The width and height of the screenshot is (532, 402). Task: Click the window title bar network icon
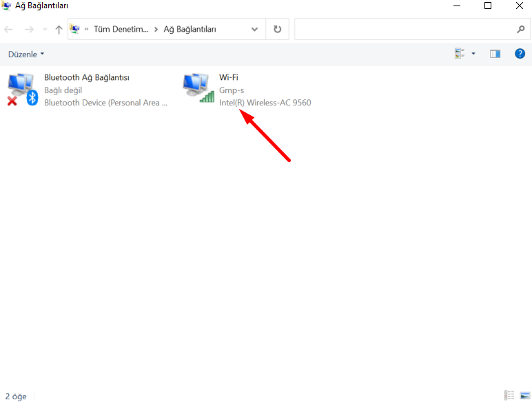[x=6, y=6]
